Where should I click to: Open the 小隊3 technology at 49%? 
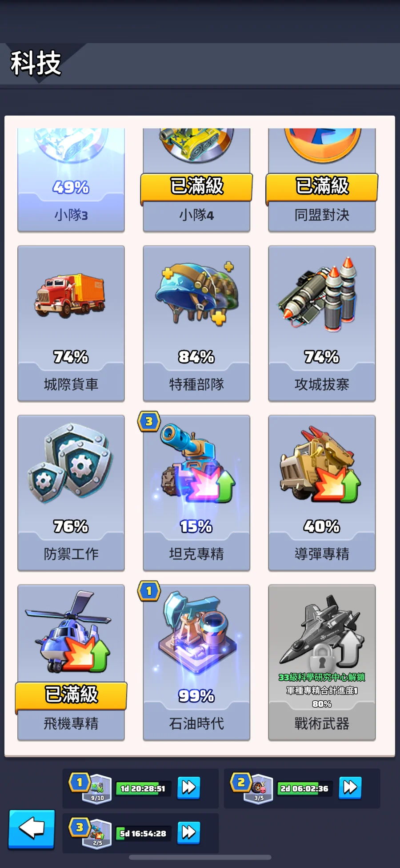click(x=71, y=180)
